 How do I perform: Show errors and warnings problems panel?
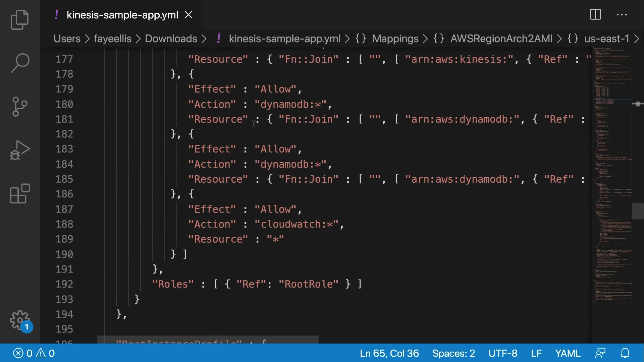pos(34,353)
